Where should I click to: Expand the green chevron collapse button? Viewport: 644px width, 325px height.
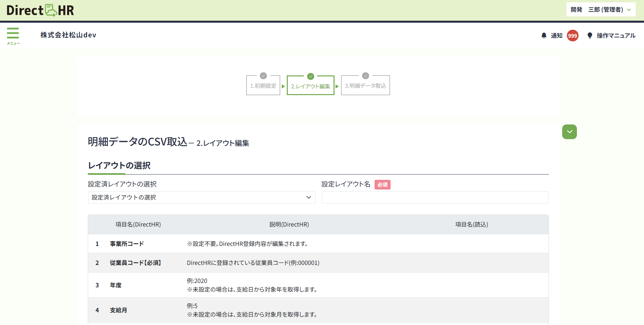[569, 132]
